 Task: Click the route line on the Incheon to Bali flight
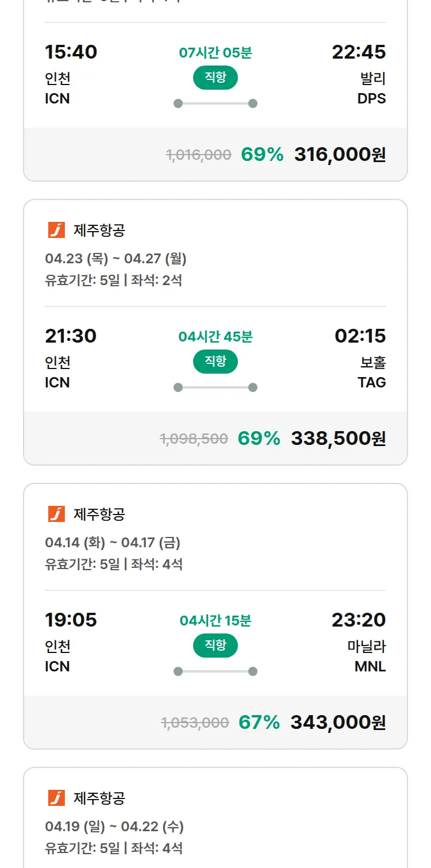pos(215,103)
